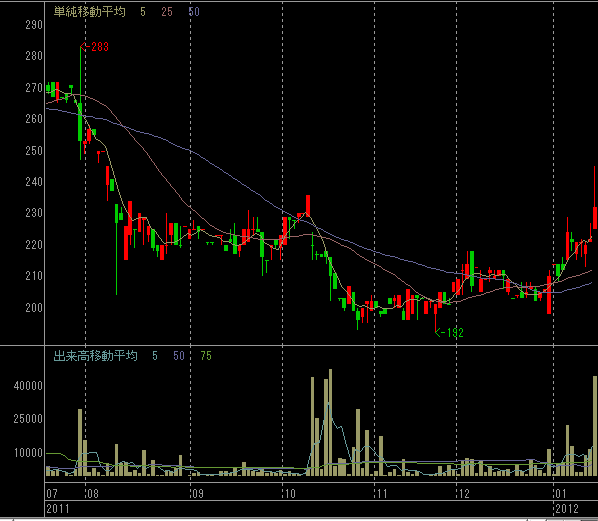Screen dimensions: 598x521
Task: Click the tallest October volume bar
Action: tap(330, 422)
